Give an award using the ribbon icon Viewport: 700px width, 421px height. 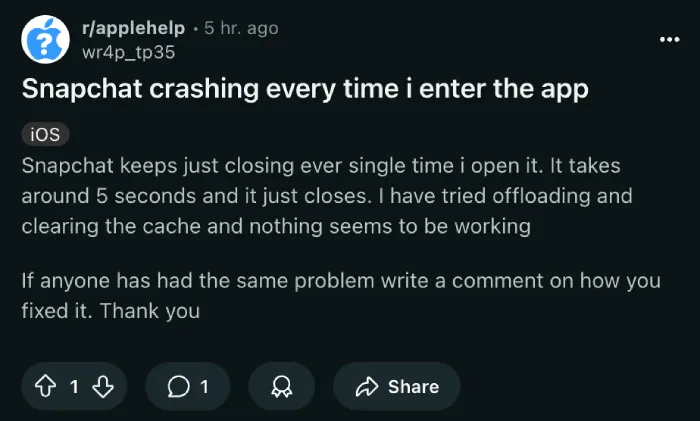[x=282, y=386]
